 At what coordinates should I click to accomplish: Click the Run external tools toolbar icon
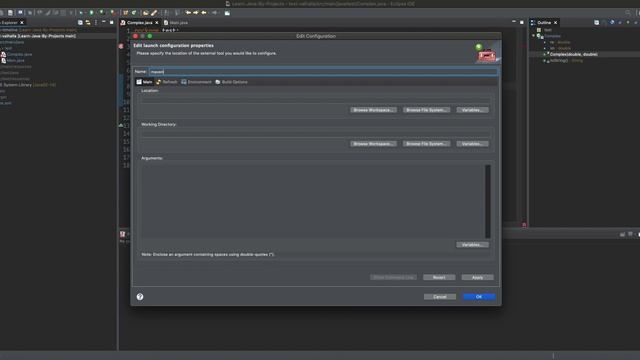pyautogui.click(x=112, y=13)
